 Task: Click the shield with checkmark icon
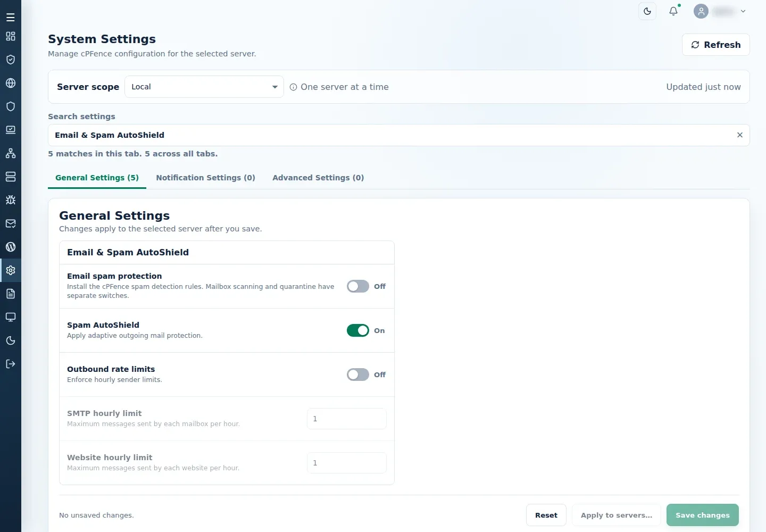[x=11, y=60]
